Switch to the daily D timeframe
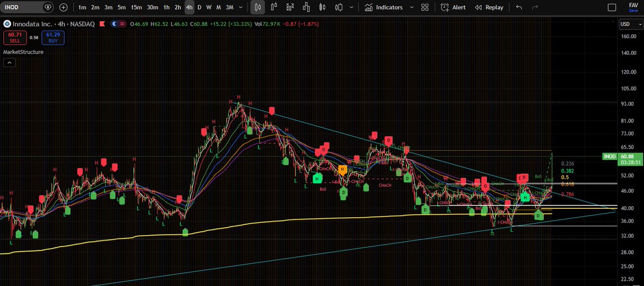The height and width of the screenshot is (286, 644). (200, 8)
